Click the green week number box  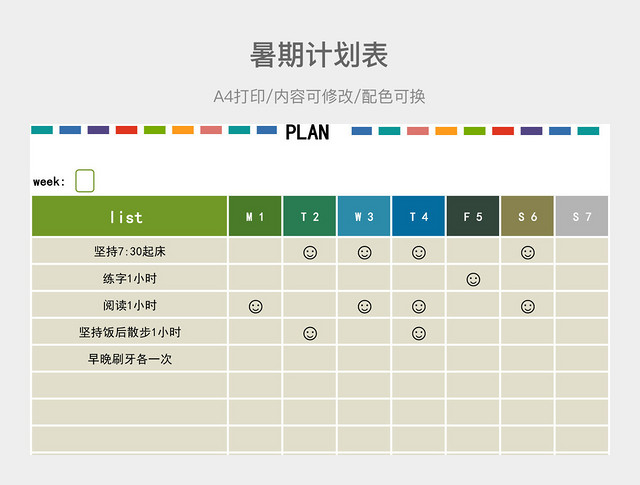85,181
